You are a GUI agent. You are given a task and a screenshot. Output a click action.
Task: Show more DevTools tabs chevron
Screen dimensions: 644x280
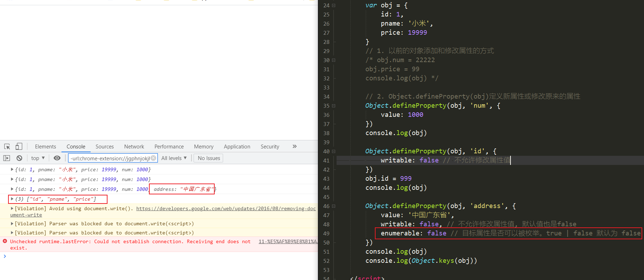point(294,146)
